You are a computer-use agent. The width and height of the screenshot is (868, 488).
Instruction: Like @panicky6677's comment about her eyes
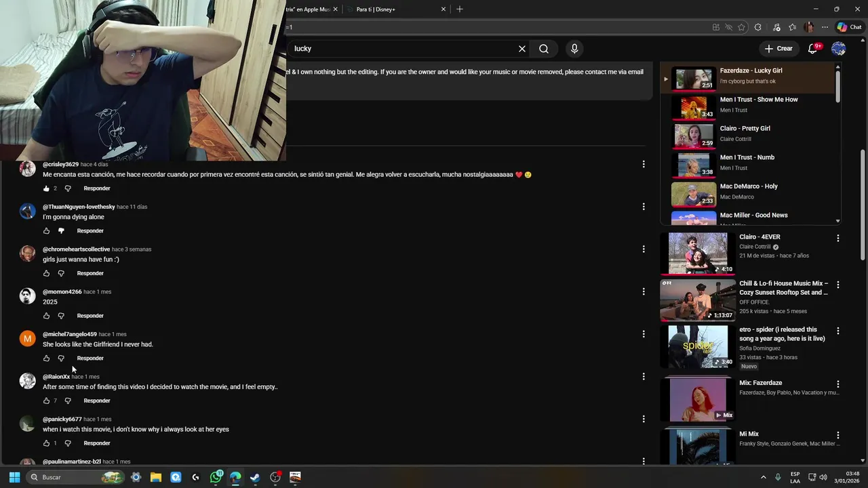[46, 443]
